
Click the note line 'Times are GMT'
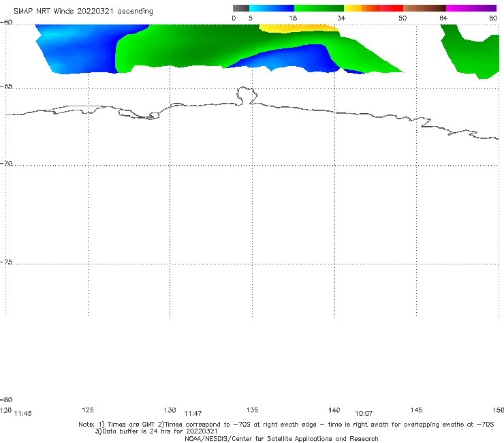(x=131, y=425)
